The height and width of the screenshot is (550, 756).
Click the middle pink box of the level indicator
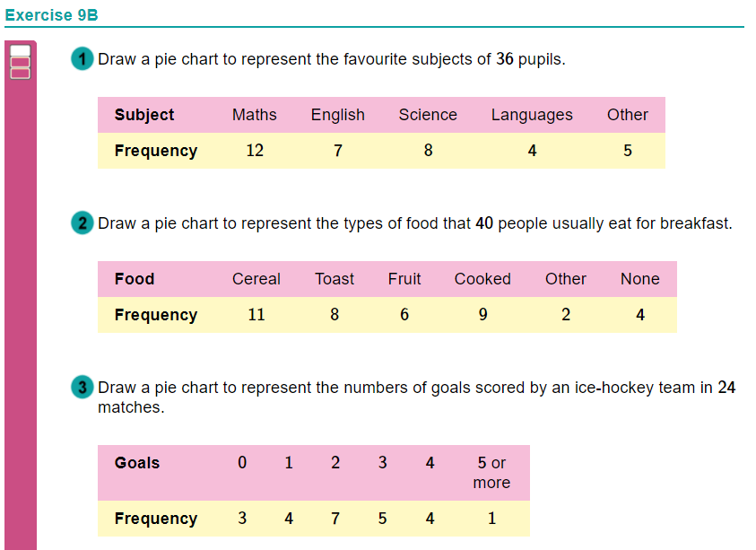tap(21, 62)
